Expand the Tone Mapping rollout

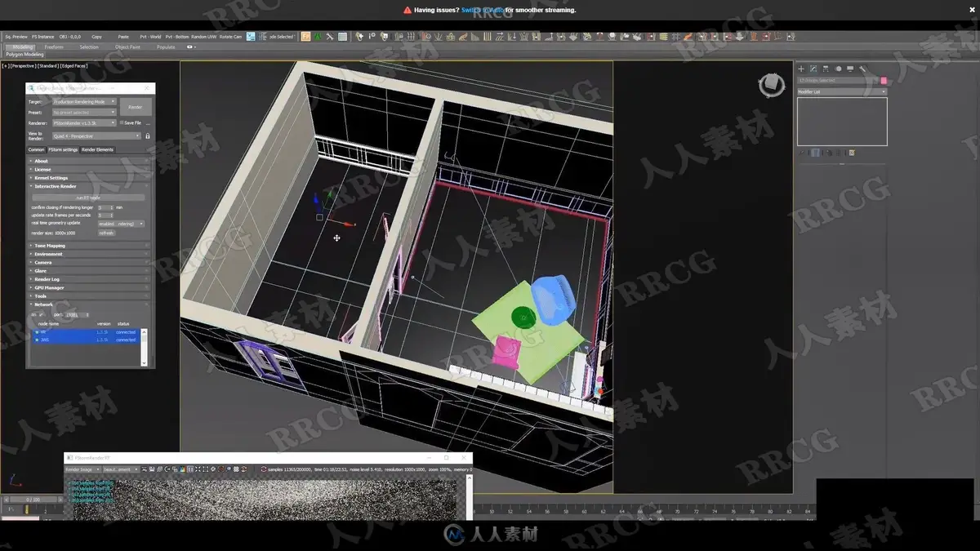(88, 246)
